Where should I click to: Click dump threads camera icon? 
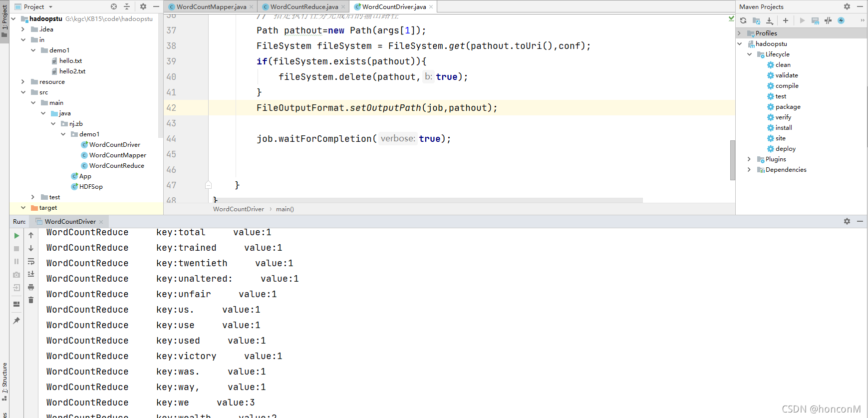[16, 275]
